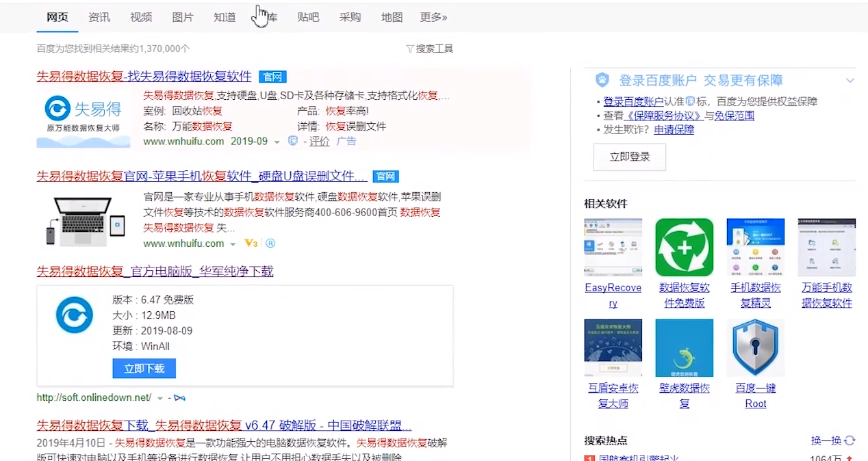Click the 立即登录 button
Viewport: 868px width, 461px height.
point(630,157)
